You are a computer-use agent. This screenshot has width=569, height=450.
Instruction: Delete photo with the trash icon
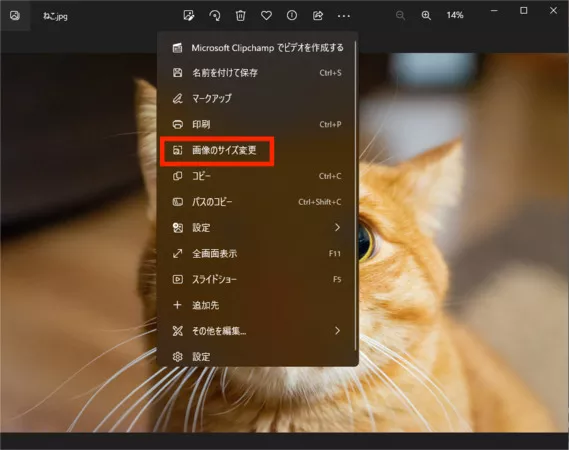241,16
